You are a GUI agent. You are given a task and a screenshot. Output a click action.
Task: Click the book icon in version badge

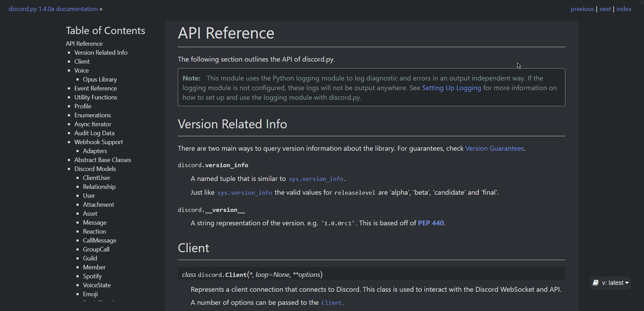596,283
